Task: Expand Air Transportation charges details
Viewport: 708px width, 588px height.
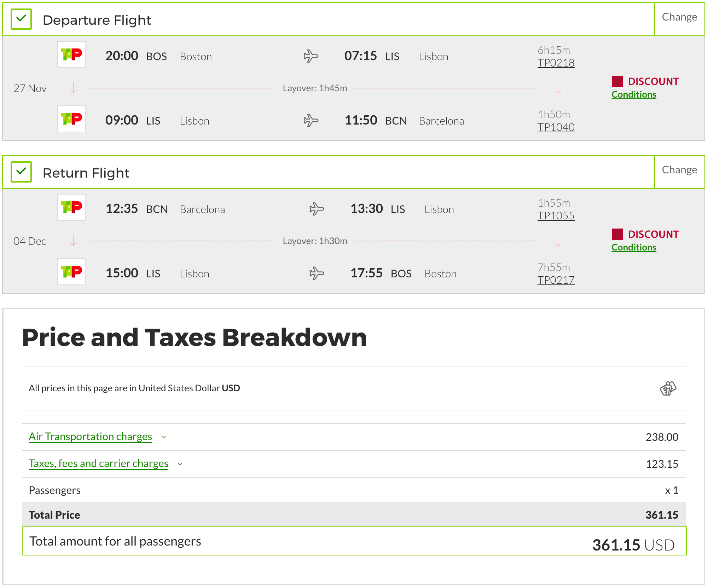Action: (x=91, y=437)
